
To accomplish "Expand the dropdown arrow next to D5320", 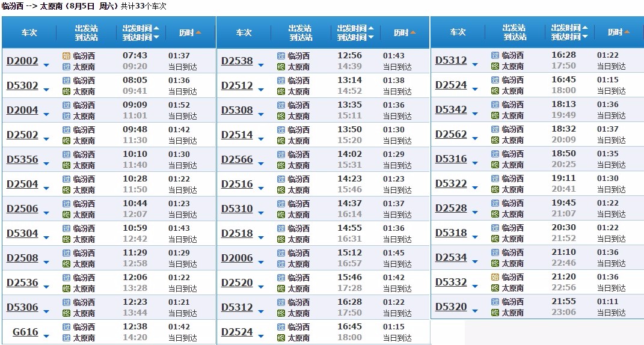I will coord(475,311).
